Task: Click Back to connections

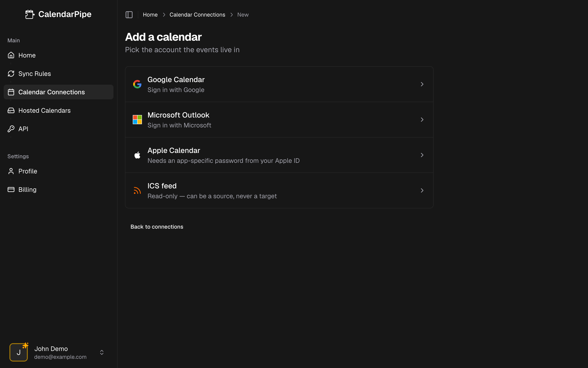Action: point(157,227)
